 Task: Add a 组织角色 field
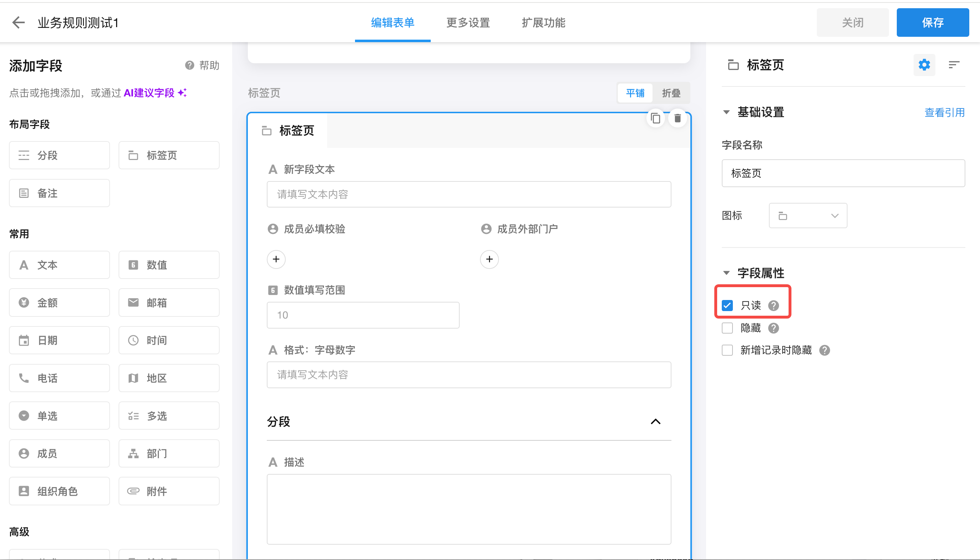(59, 491)
